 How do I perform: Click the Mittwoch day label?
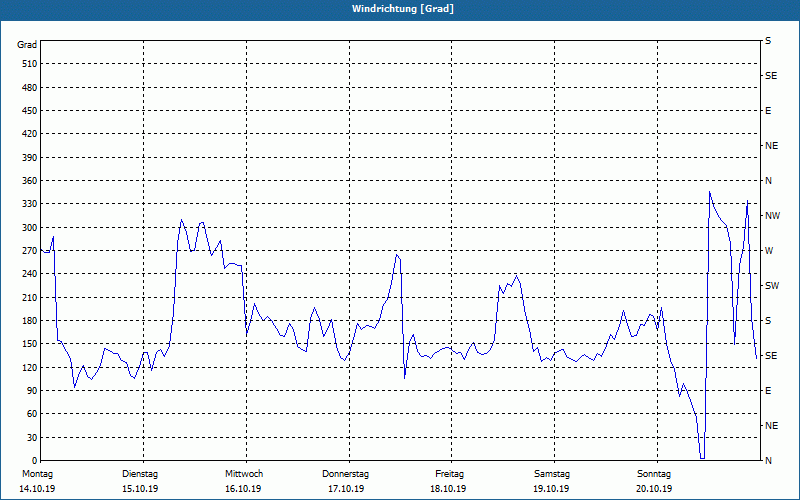(243, 474)
